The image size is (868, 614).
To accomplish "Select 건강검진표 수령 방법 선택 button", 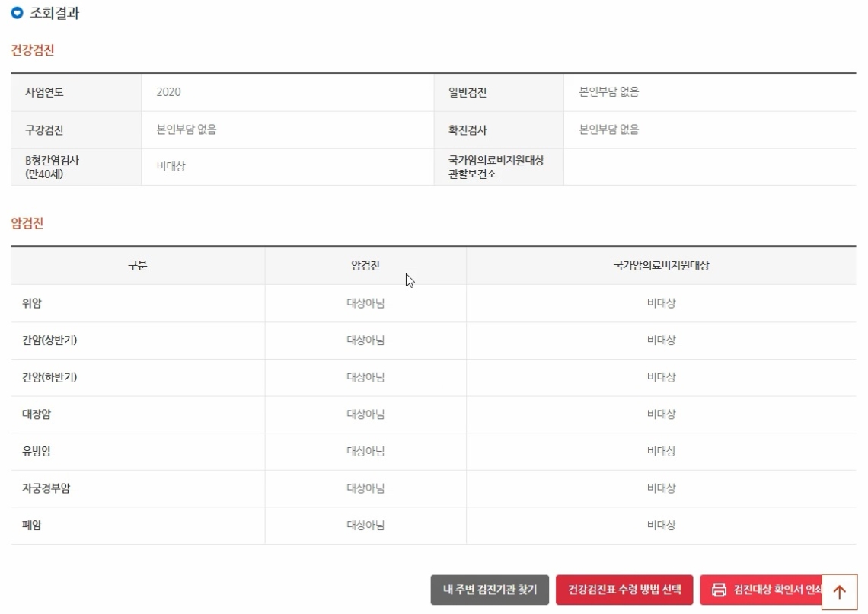I will (x=624, y=590).
